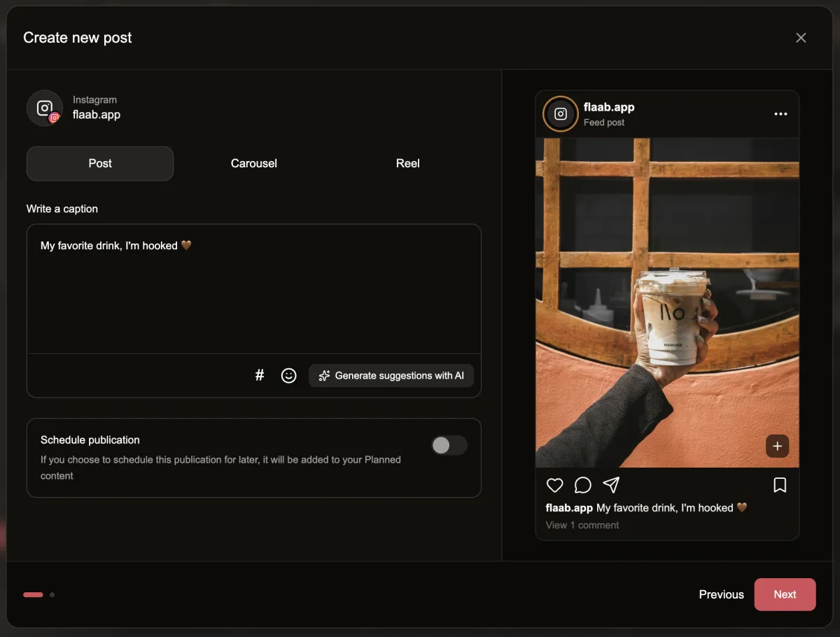The height and width of the screenshot is (637, 840).
Task: Click the Next button
Action: [x=785, y=594]
